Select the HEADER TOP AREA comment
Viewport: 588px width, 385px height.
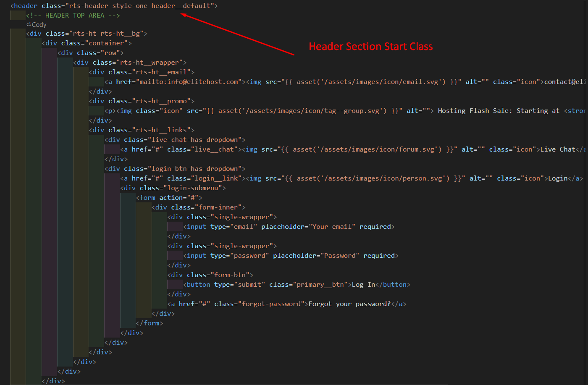click(x=73, y=16)
